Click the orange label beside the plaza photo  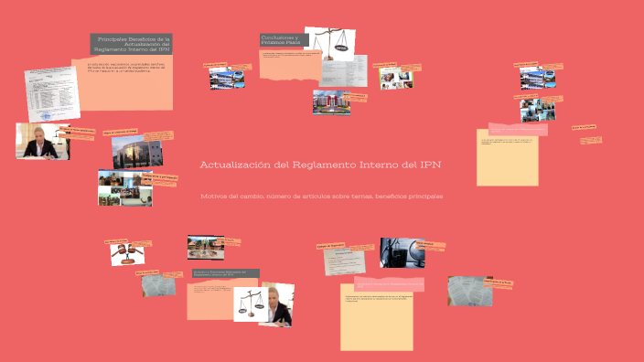[x=229, y=240]
